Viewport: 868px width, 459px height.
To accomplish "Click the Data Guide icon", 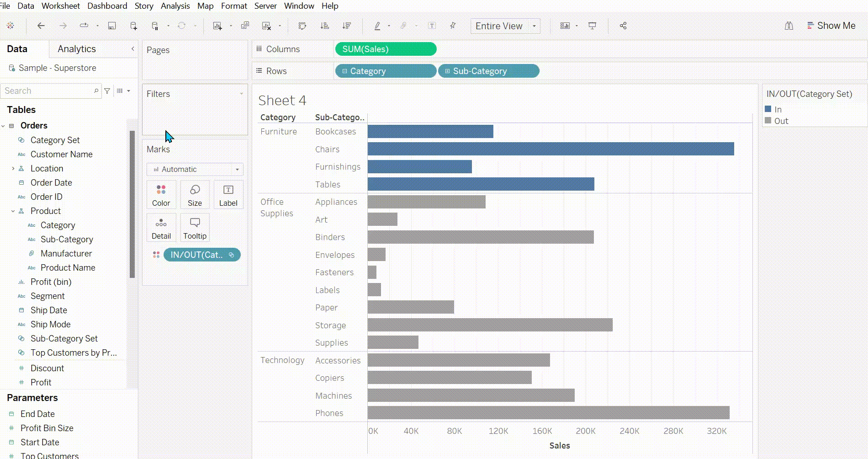I will (x=789, y=26).
